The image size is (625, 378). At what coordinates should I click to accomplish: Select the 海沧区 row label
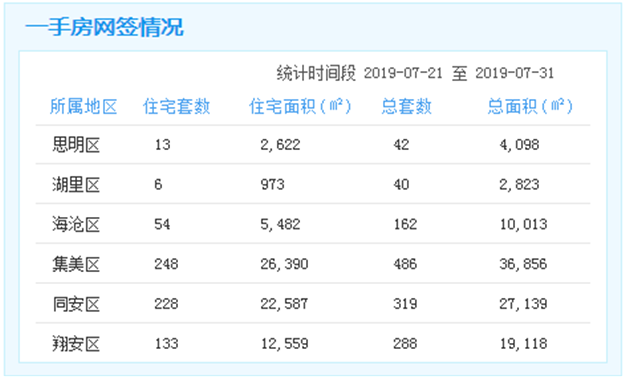coord(76,224)
